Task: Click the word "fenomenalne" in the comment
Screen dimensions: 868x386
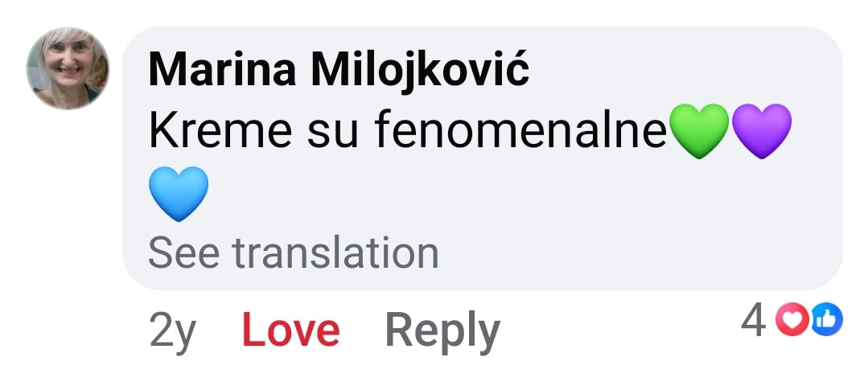Action: (x=520, y=132)
